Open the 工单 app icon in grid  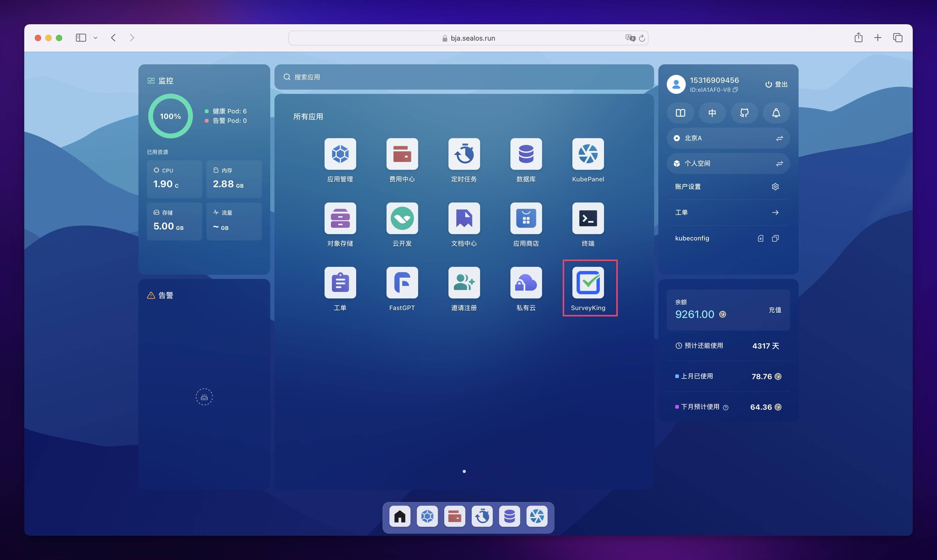pos(340,283)
